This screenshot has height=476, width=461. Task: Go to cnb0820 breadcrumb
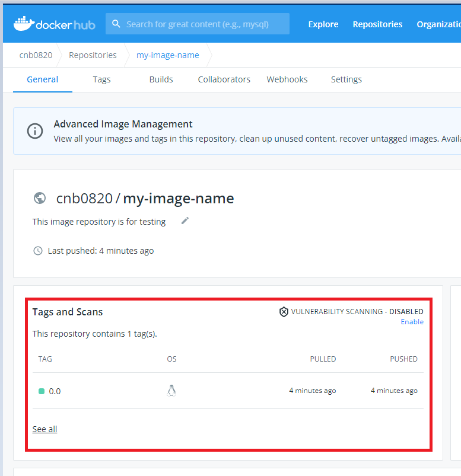coord(36,55)
